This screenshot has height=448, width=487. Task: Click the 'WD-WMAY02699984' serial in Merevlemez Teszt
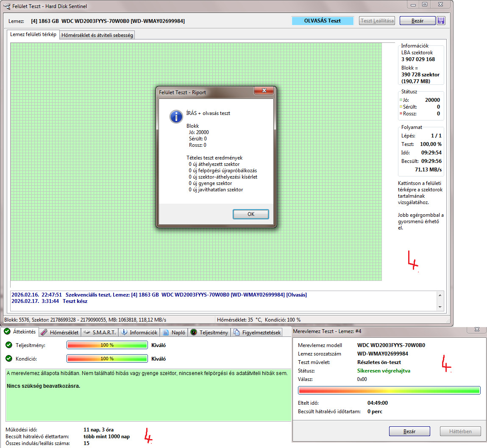point(383,354)
